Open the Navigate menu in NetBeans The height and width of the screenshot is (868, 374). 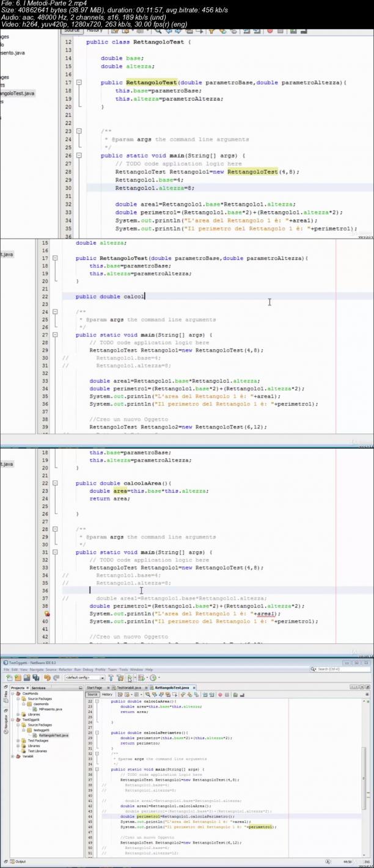click(37, 670)
